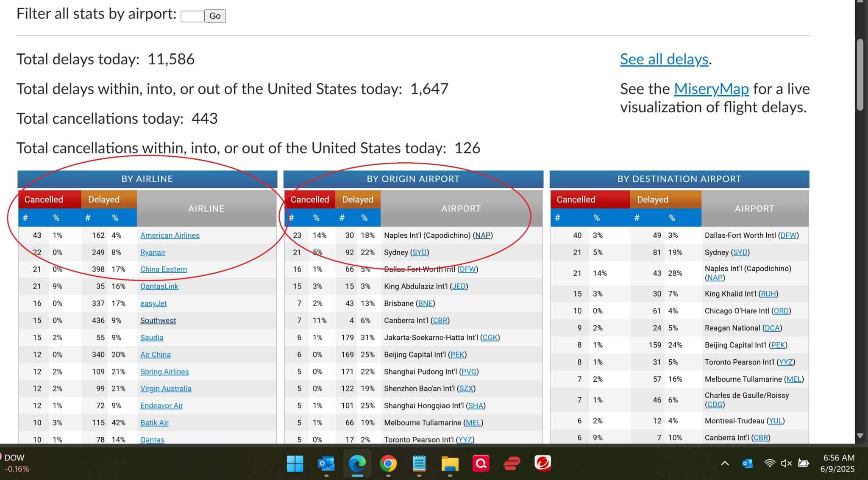868x480 pixels.
Task: Click the muted volume icon
Action: pos(786,463)
